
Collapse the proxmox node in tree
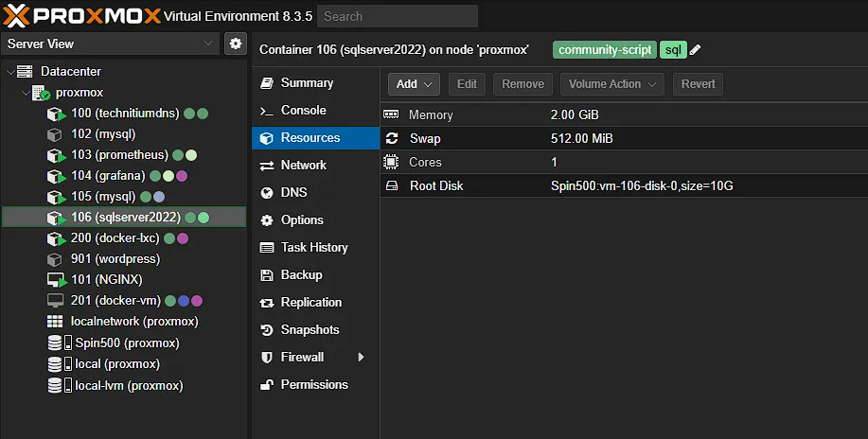(x=26, y=93)
